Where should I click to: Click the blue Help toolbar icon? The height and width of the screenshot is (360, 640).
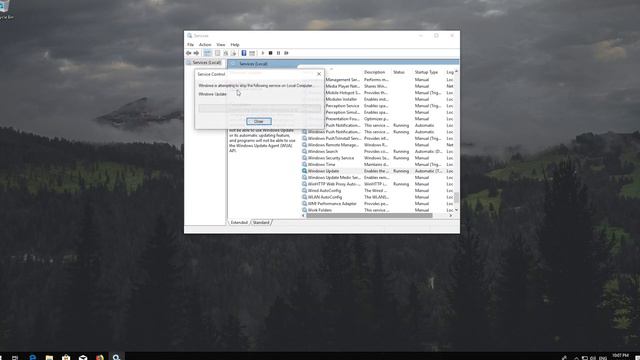[244, 53]
